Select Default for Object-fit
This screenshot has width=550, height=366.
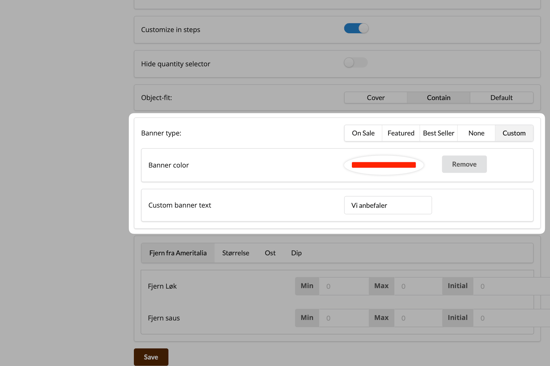[501, 98]
